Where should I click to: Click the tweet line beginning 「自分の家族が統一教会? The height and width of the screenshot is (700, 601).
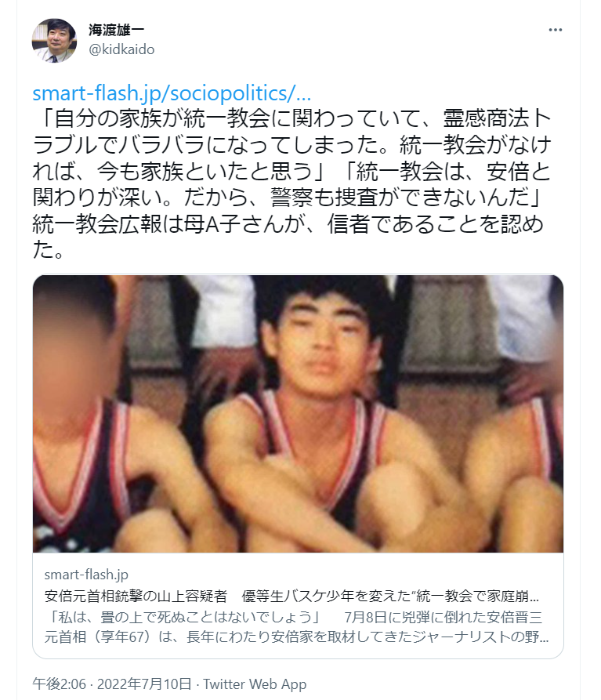coord(292,118)
